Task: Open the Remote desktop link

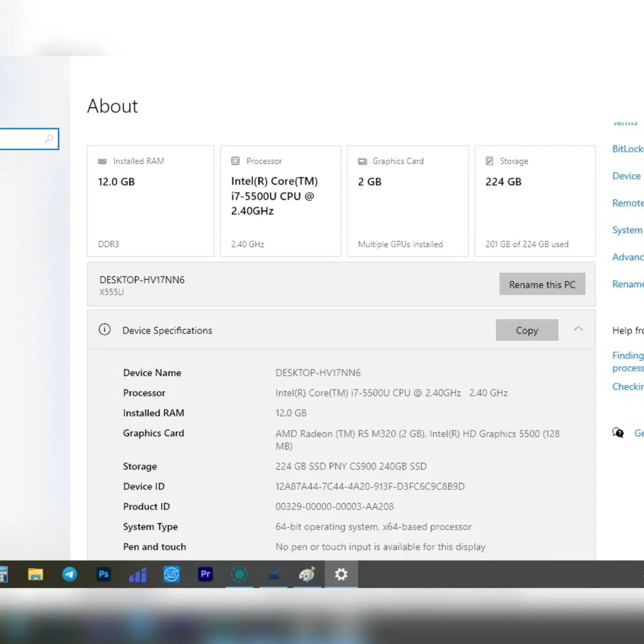Action: pyautogui.click(x=628, y=203)
